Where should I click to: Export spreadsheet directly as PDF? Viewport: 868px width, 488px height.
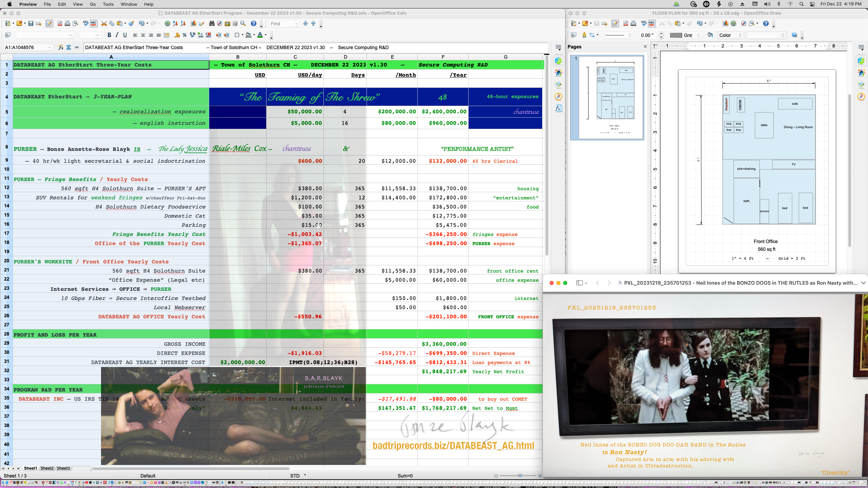60,23
